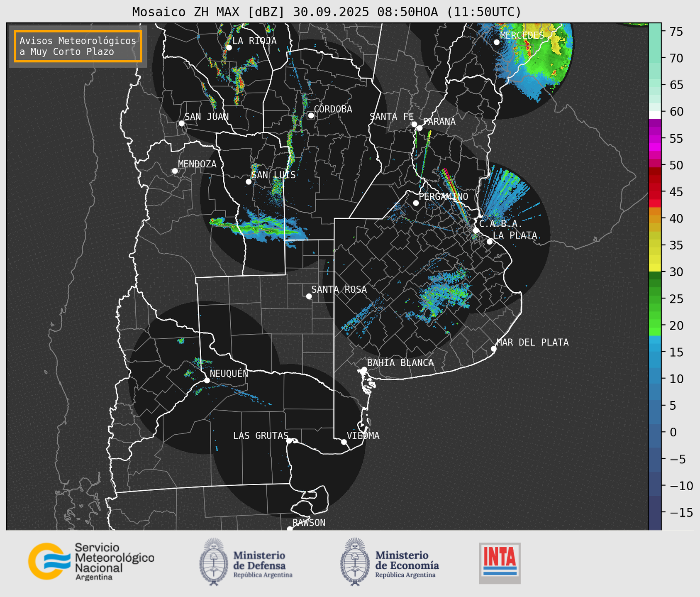Click the strong radar echo band south of San Luis
Screen dimensions: 700x597
click(259, 228)
